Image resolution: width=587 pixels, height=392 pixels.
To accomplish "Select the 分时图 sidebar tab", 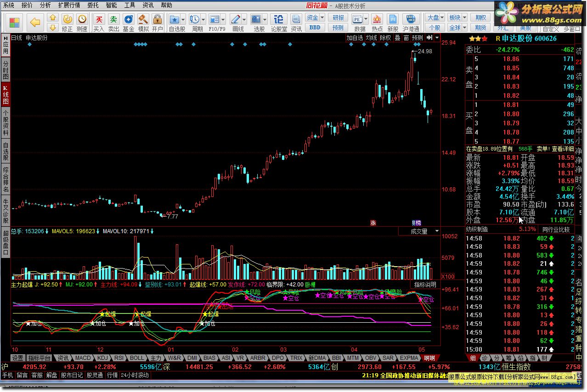I will (x=6, y=70).
